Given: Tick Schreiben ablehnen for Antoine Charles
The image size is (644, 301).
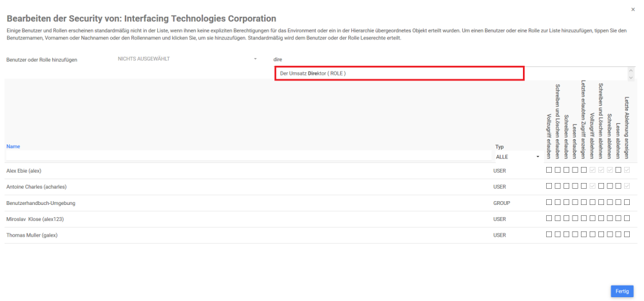Looking at the screenshot, I should click(x=610, y=186).
